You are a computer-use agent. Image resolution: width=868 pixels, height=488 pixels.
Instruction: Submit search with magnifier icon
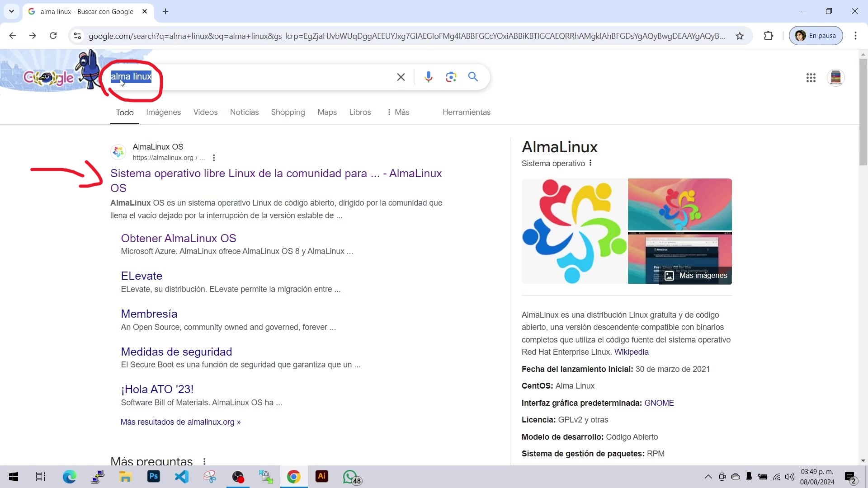click(473, 77)
